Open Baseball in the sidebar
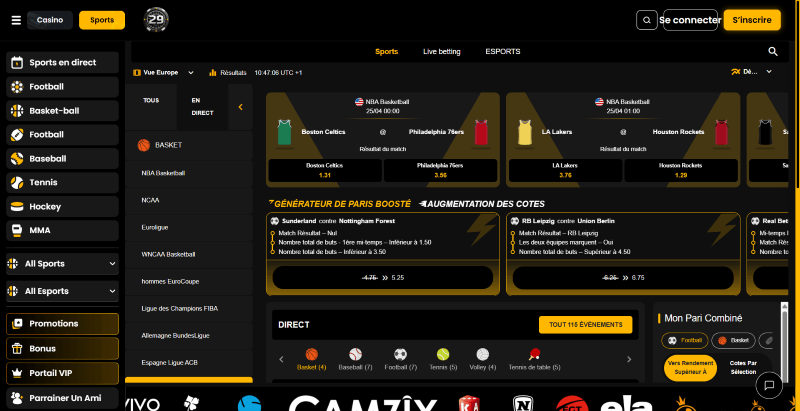The image size is (800, 411). pos(62,159)
